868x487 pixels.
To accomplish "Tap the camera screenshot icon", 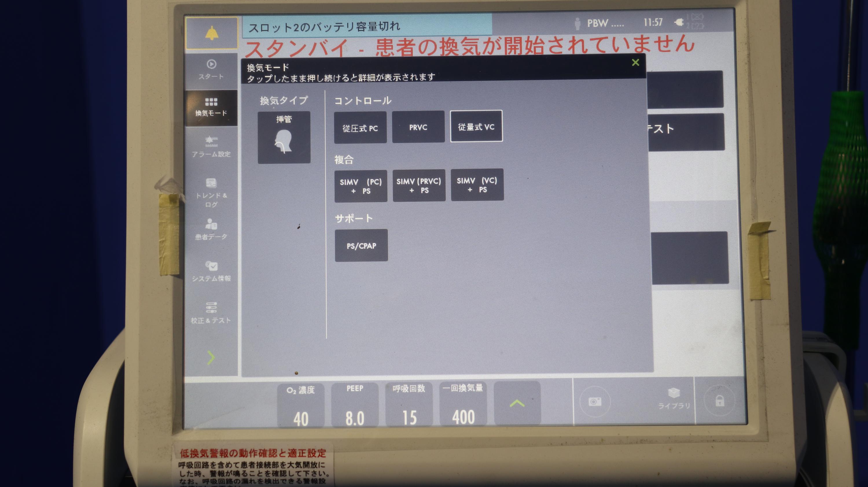I will 595,401.
